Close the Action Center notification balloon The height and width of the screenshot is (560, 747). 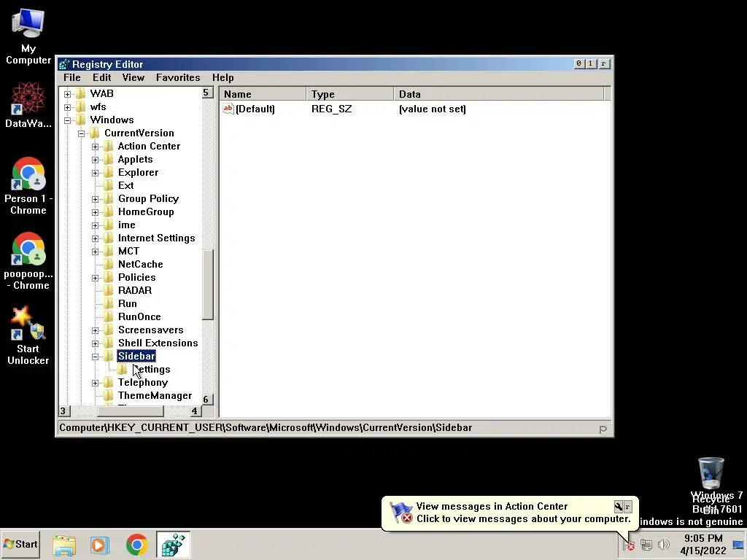pyautogui.click(x=628, y=507)
